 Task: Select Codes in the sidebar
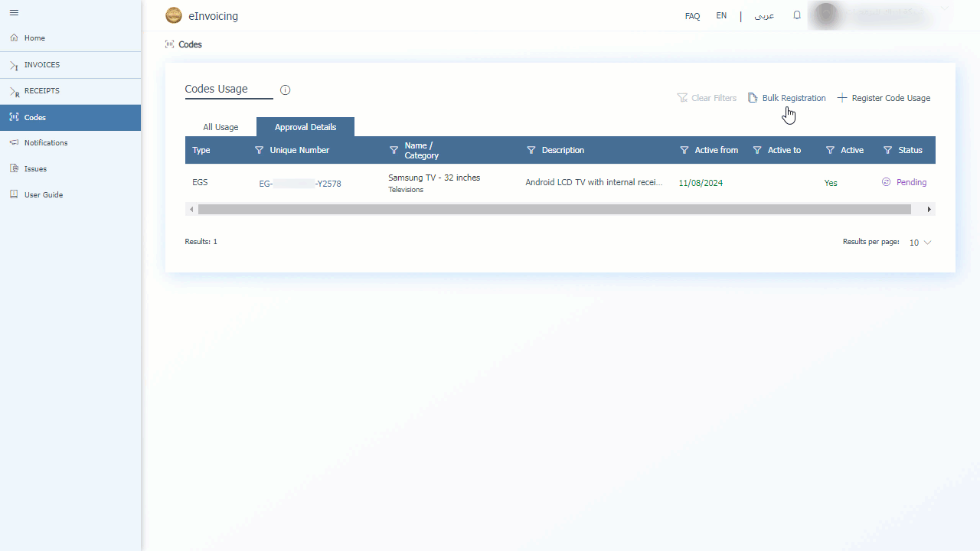70,117
